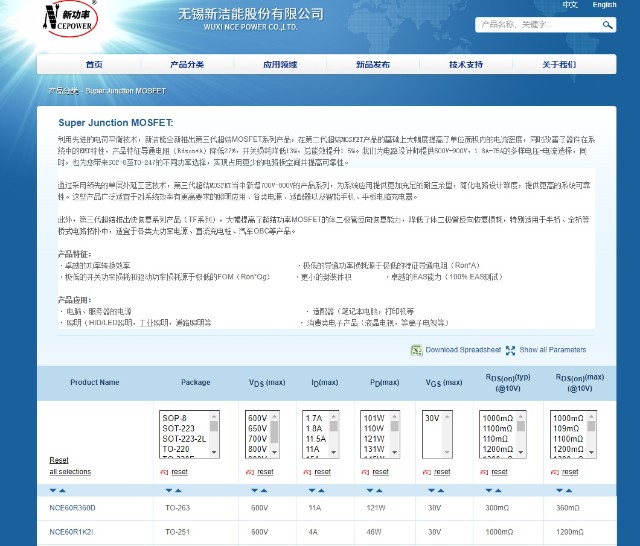640x546 pixels.
Task: Focus the product keyword search field
Action: (539, 25)
